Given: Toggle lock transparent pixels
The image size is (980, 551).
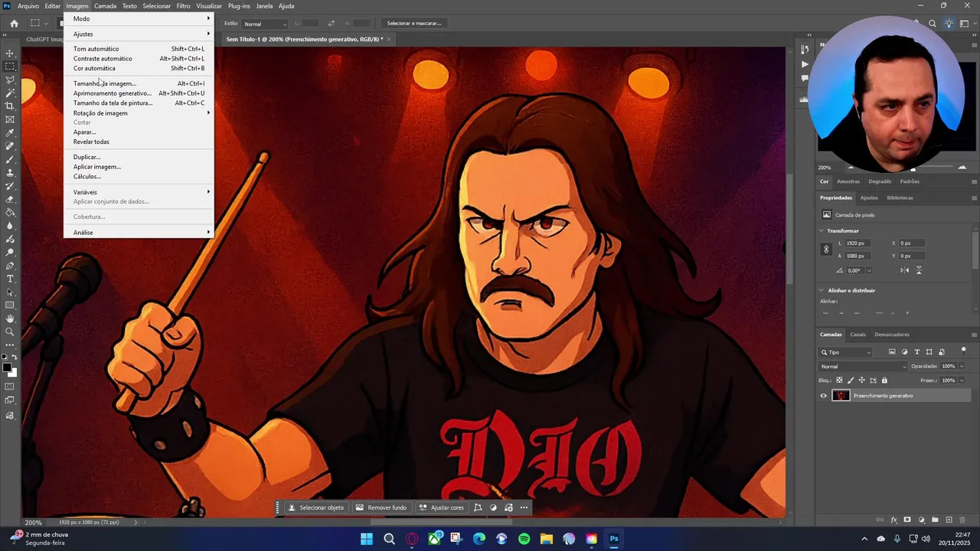Looking at the screenshot, I should (839, 380).
